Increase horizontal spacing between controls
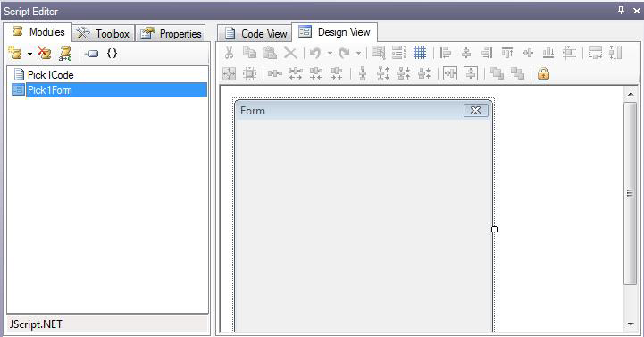 (x=296, y=74)
